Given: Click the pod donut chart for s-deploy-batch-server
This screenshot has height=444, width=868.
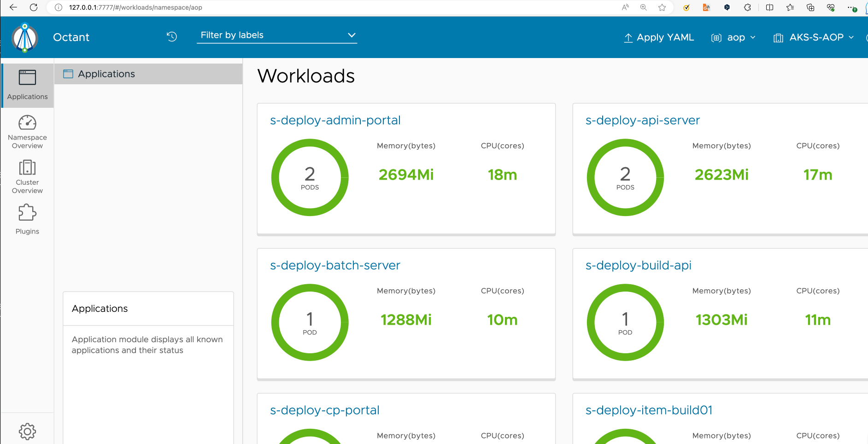Looking at the screenshot, I should 310,322.
